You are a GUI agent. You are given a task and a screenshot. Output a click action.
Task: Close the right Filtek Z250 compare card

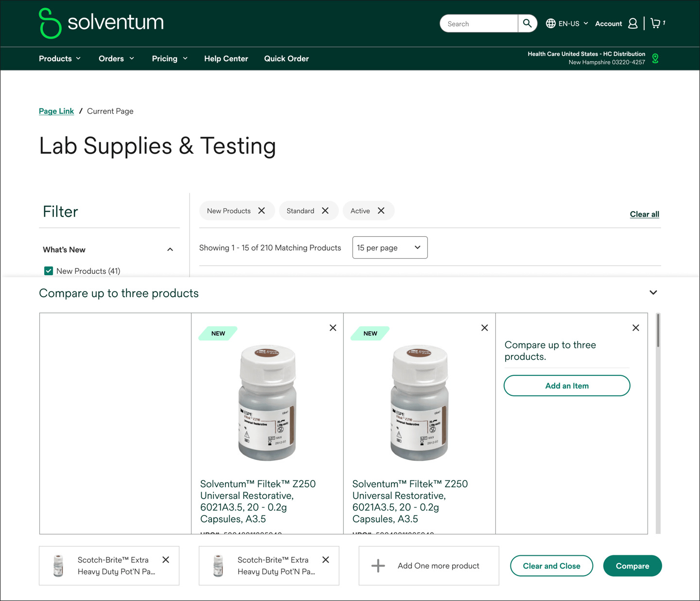pos(485,328)
